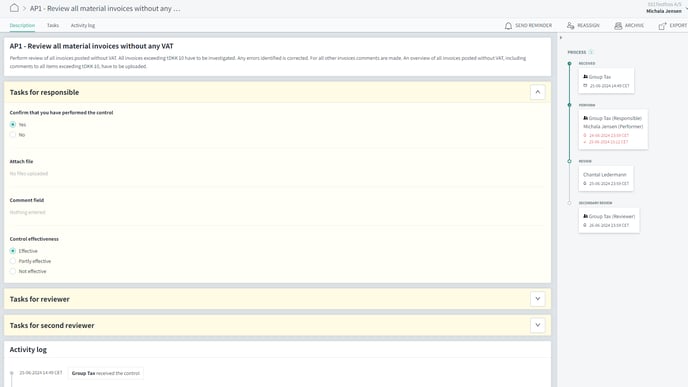
Task: Expand the Tasks for second reviewer section
Action: 538,325
